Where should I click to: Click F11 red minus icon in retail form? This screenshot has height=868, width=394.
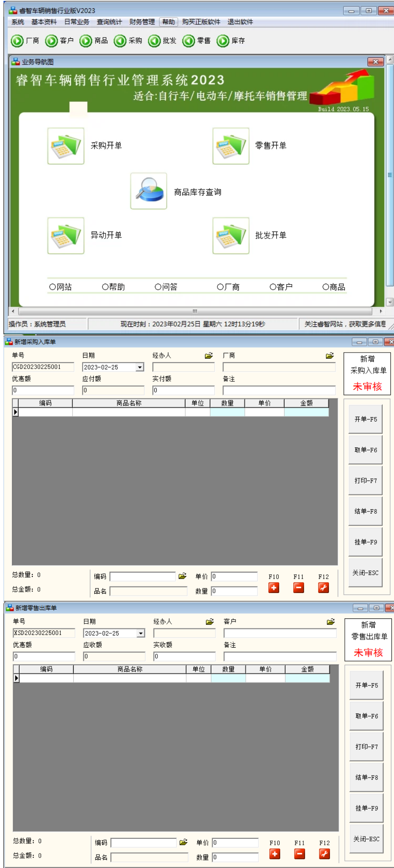point(300,854)
